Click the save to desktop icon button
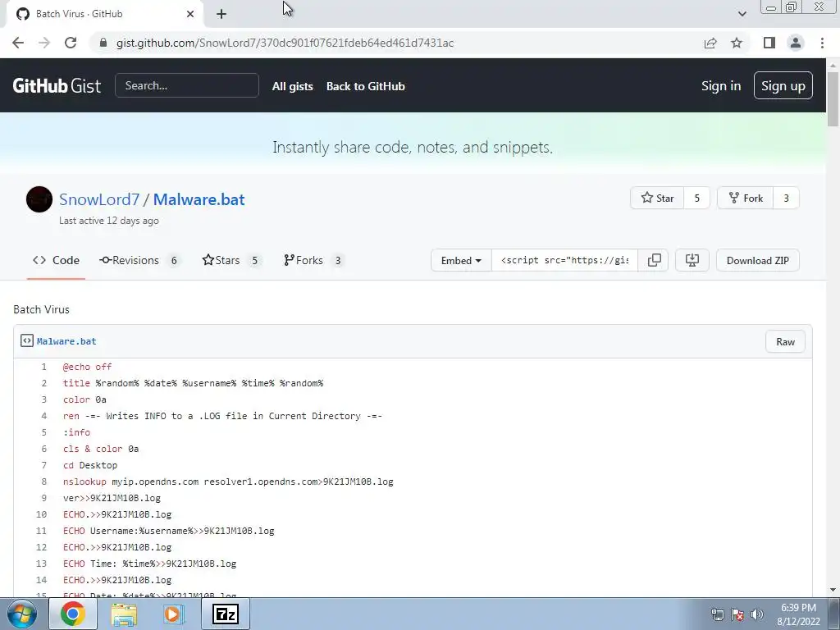 [x=692, y=260]
